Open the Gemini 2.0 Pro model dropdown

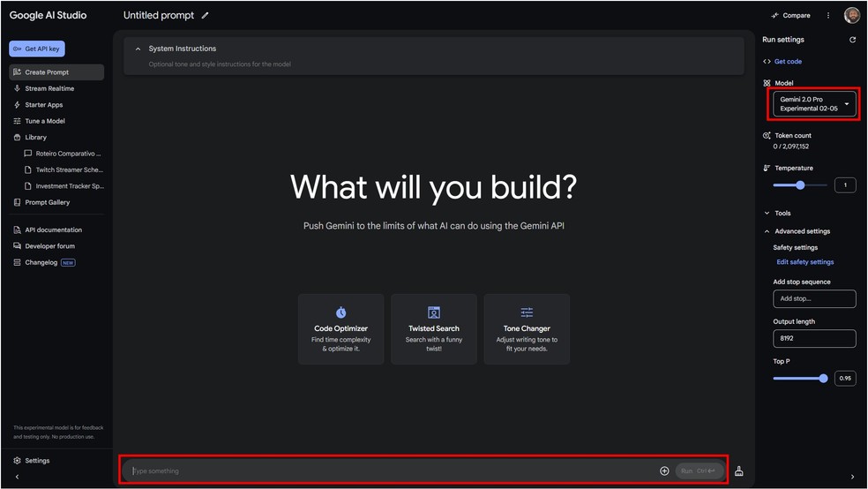tap(813, 103)
